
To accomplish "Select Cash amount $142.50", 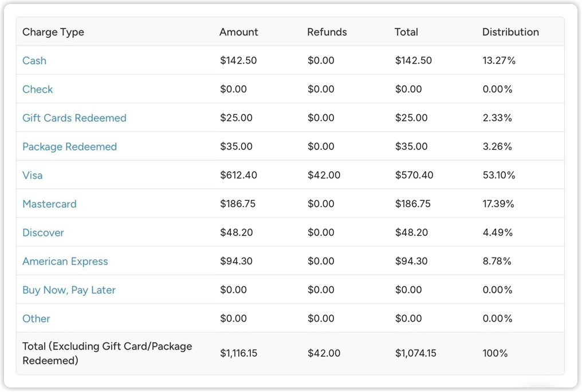I will [x=238, y=61].
